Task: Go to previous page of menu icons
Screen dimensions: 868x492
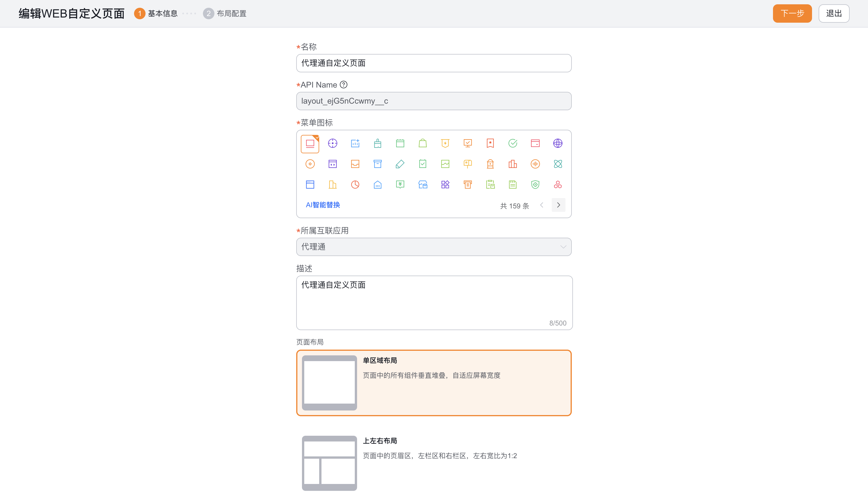Action: pos(541,205)
